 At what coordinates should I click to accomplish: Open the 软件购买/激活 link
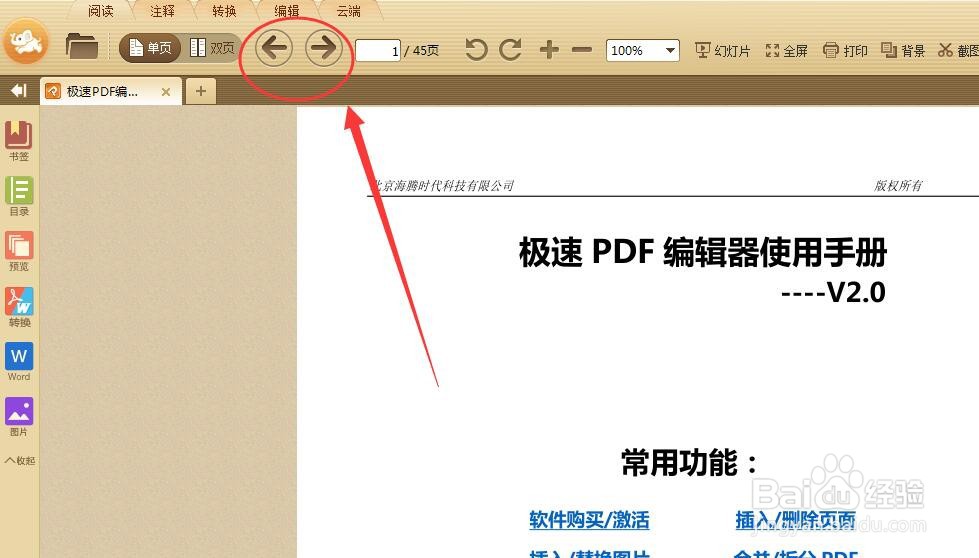[589, 520]
